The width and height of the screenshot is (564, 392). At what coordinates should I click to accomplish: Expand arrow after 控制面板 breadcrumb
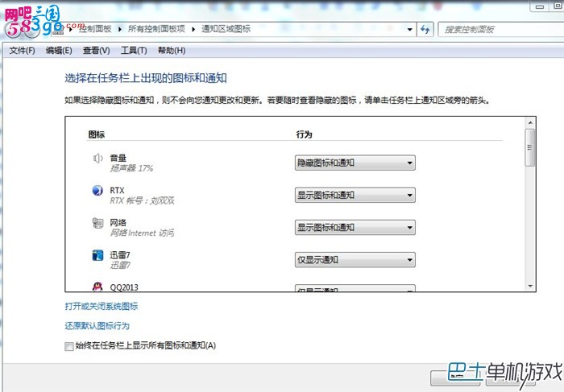click(120, 29)
